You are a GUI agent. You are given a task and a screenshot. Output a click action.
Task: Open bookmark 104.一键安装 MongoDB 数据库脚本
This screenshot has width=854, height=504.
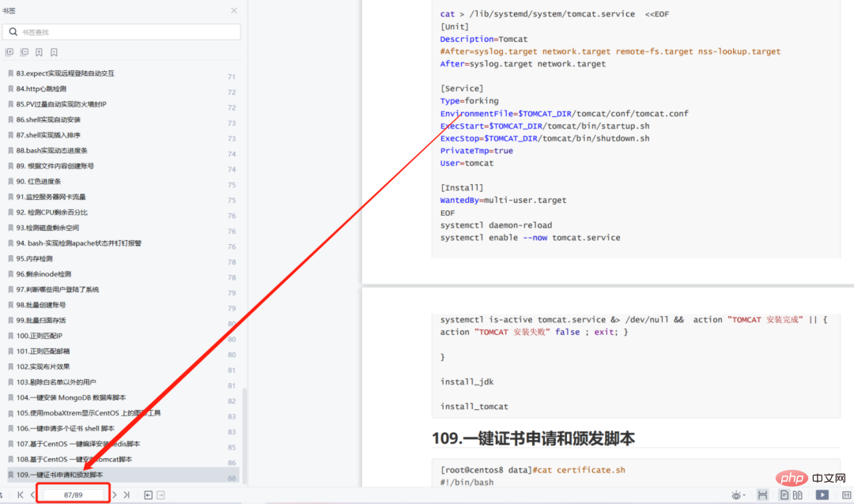tap(71, 398)
